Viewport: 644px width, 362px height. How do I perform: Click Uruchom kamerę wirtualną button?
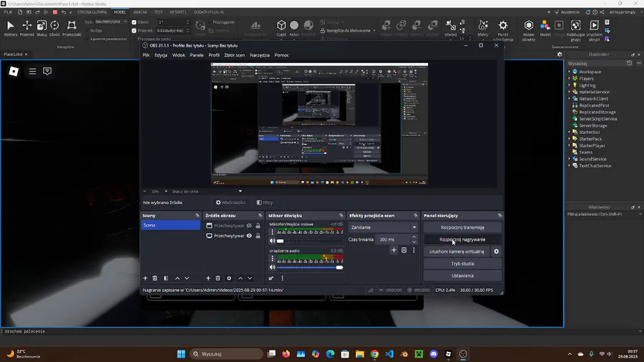457,252
